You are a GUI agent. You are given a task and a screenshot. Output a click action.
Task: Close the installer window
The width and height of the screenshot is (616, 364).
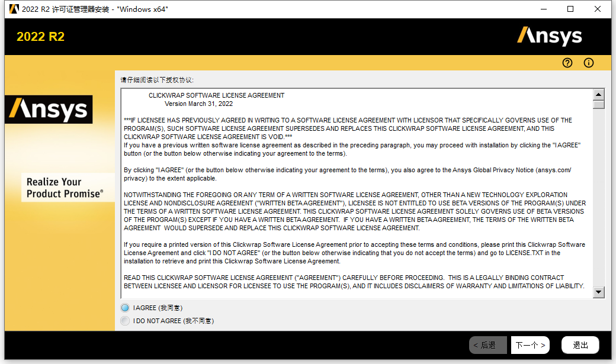598,9
